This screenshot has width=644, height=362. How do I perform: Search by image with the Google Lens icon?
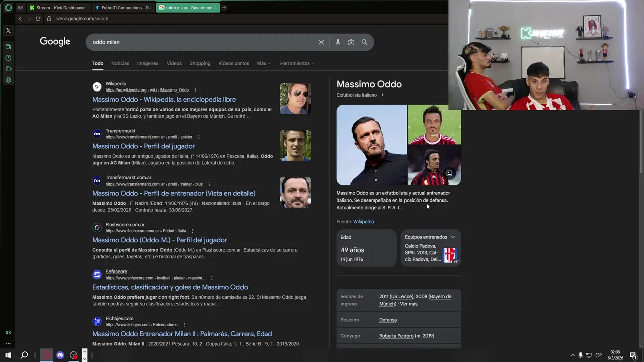tap(351, 42)
